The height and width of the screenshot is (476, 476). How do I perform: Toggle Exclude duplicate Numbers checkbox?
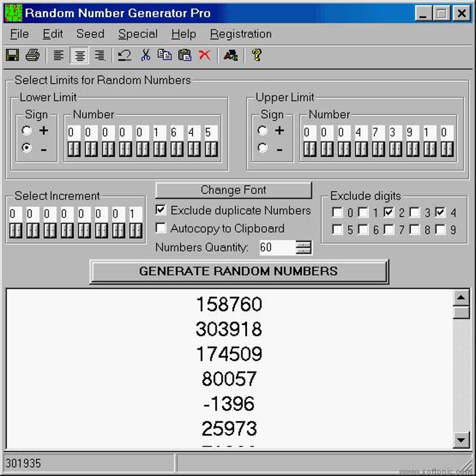(161, 210)
